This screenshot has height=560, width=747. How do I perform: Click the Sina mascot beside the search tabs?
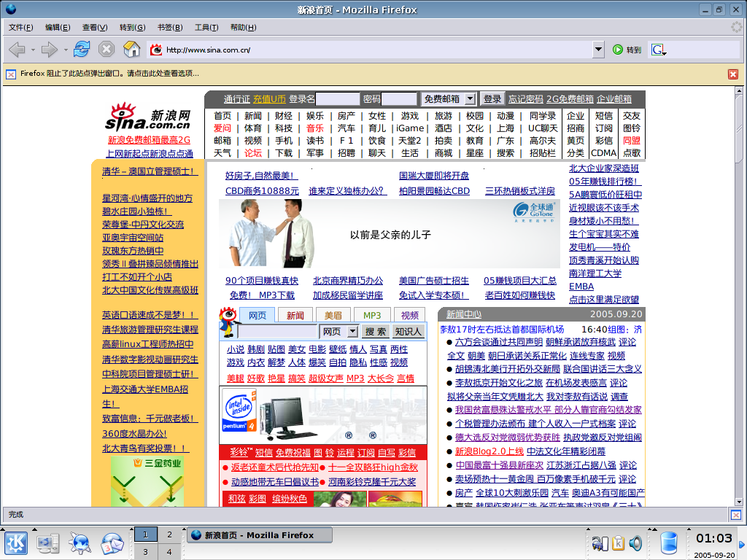coord(228,322)
